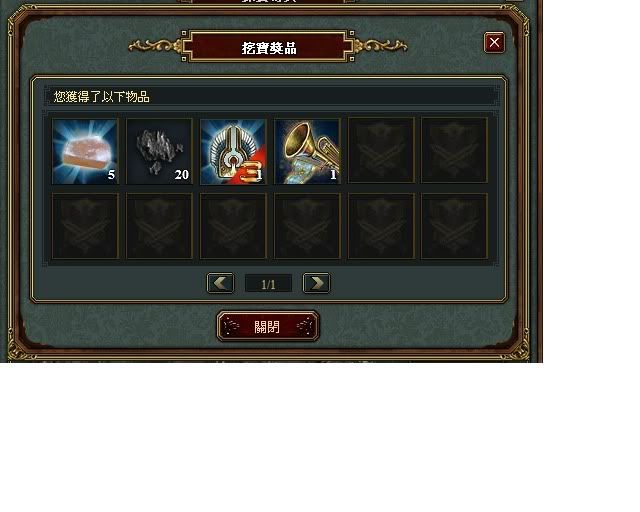Select first empty slot in bottom row
640x512 pixels.
85,226
